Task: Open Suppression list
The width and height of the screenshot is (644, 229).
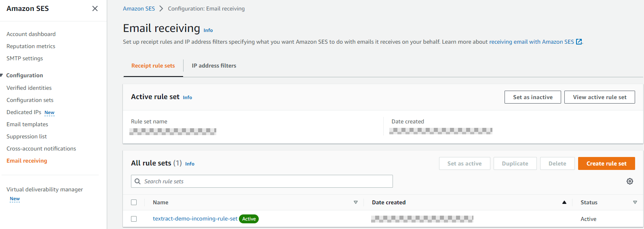Action: (x=27, y=136)
